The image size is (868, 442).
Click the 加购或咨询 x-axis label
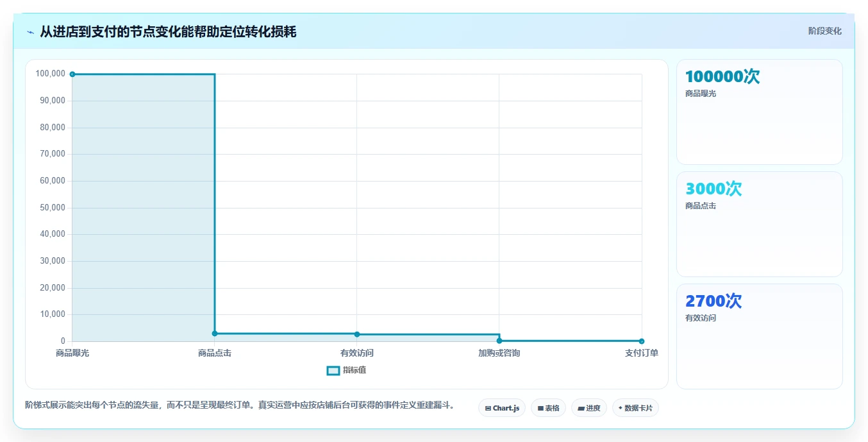click(x=499, y=353)
